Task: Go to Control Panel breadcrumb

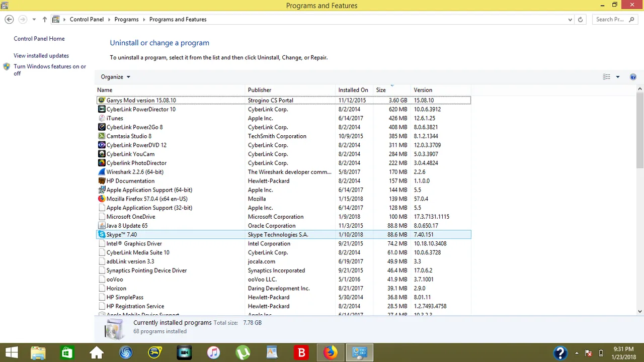Action: tap(87, 20)
